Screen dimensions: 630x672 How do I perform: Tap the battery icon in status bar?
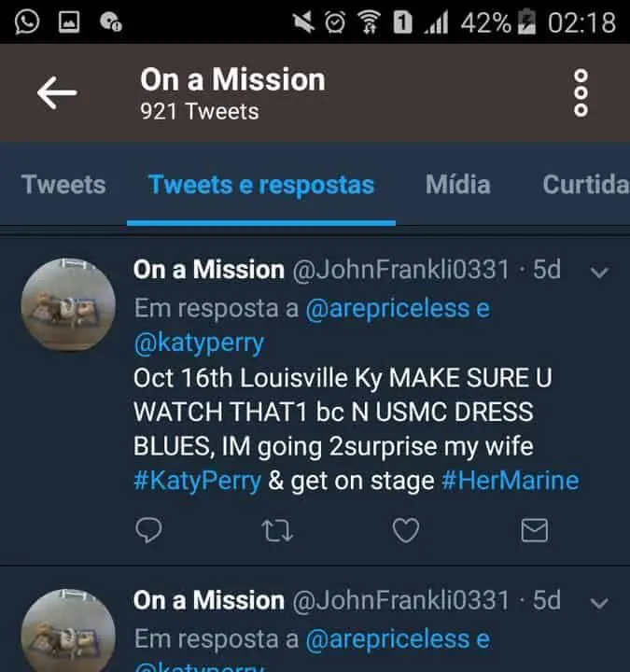click(527, 21)
